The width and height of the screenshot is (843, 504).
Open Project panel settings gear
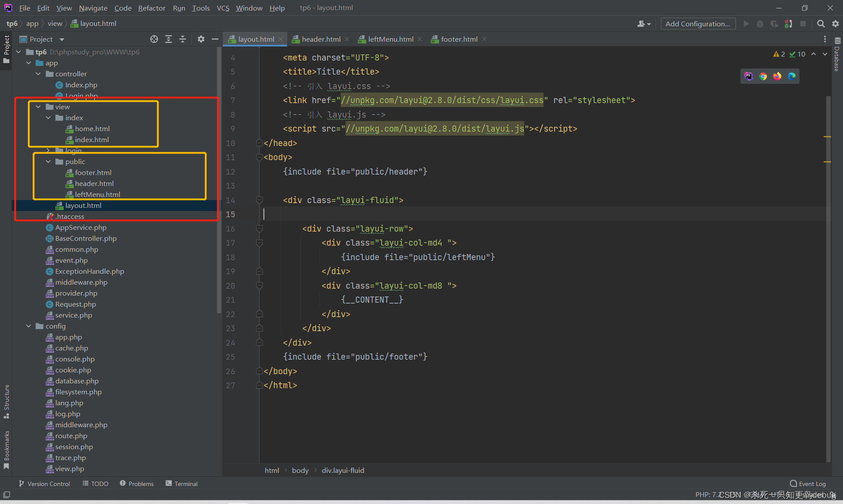[201, 39]
